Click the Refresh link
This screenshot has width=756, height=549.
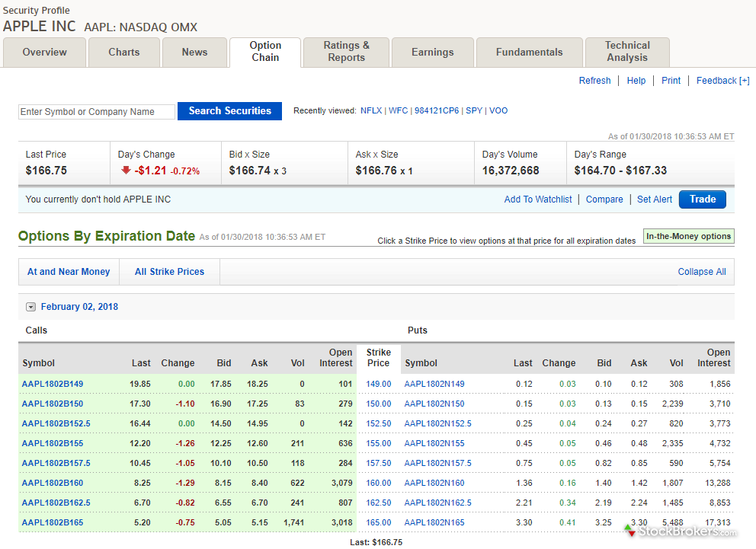pyautogui.click(x=594, y=81)
